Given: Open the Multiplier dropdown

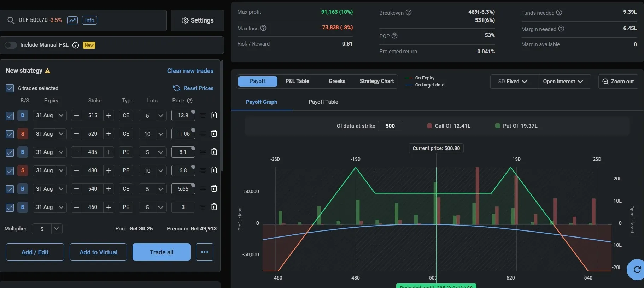Looking at the screenshot, I should tap(57, 229).
